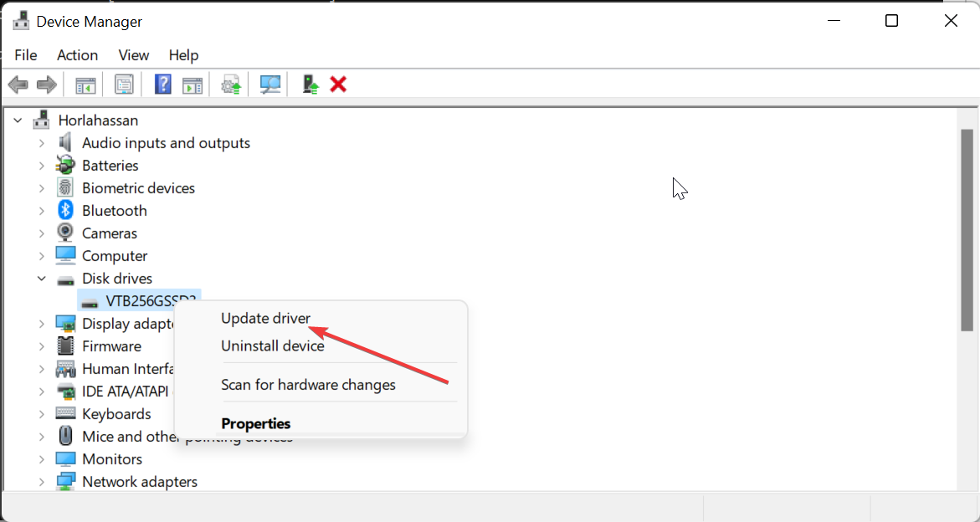The image size is (980, 522).
Task: Open the View menu
Action: point(134,55)
